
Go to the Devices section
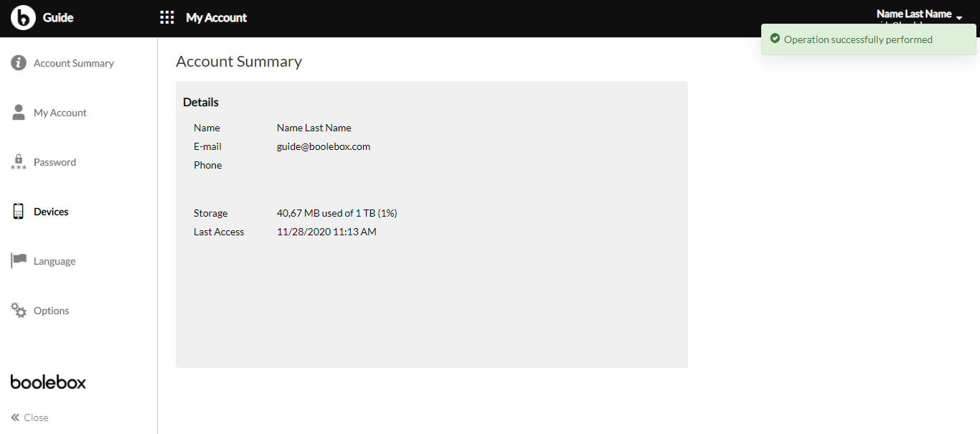coord(51,212)
